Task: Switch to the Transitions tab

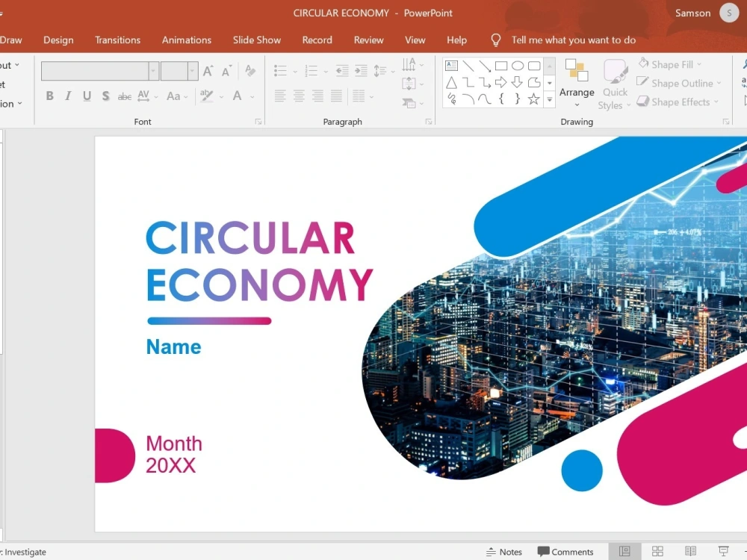Action: 118,40
